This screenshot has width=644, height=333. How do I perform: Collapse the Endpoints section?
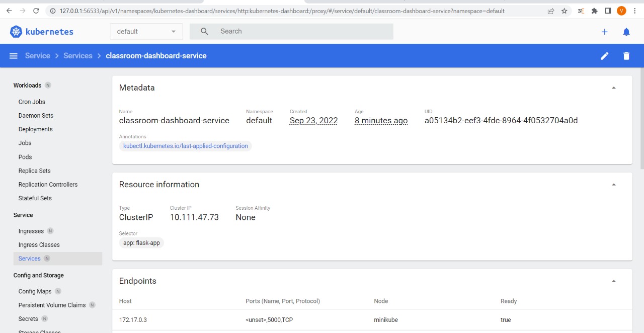click(x=613, y=281)
